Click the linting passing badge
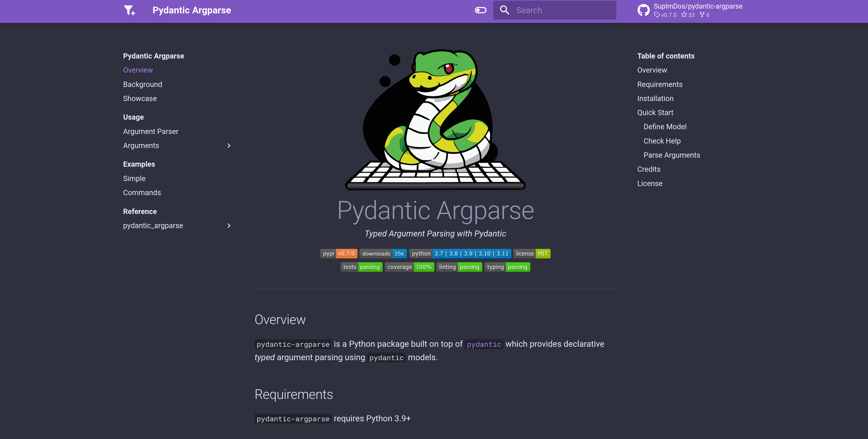This screenshot has width=868, height=439. (x=459, y=267)
